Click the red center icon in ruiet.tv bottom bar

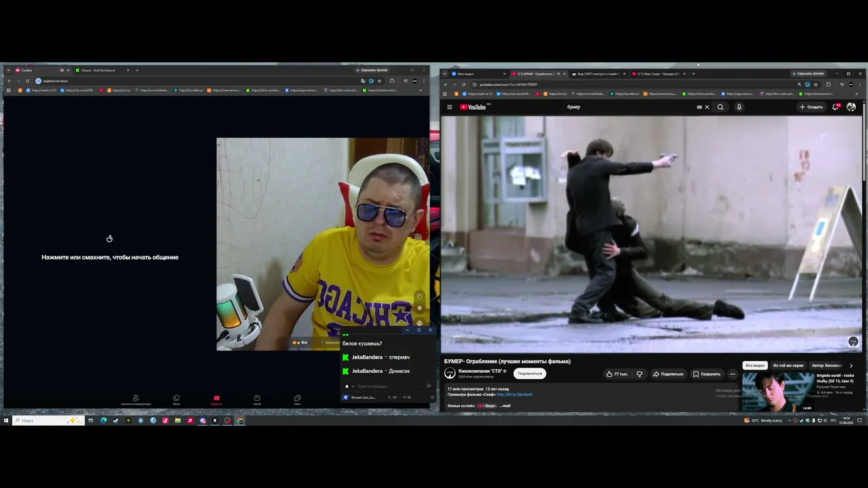click(216, 399)
